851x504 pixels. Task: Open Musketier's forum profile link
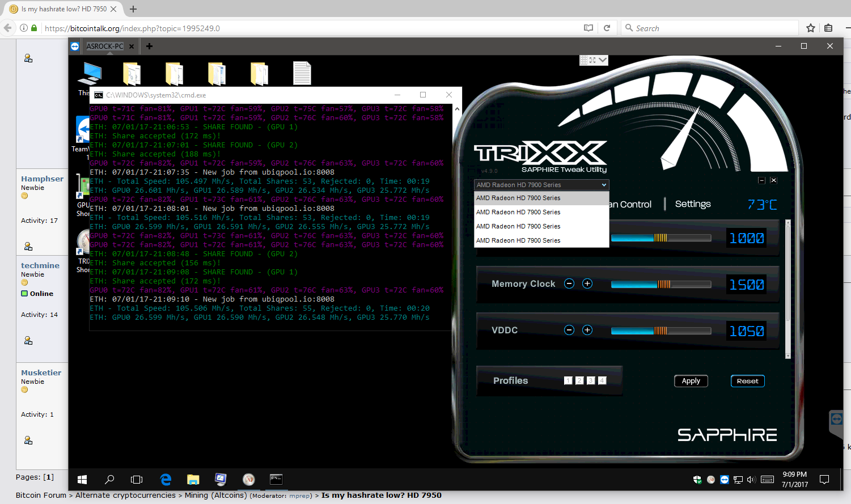coord(41,372)
